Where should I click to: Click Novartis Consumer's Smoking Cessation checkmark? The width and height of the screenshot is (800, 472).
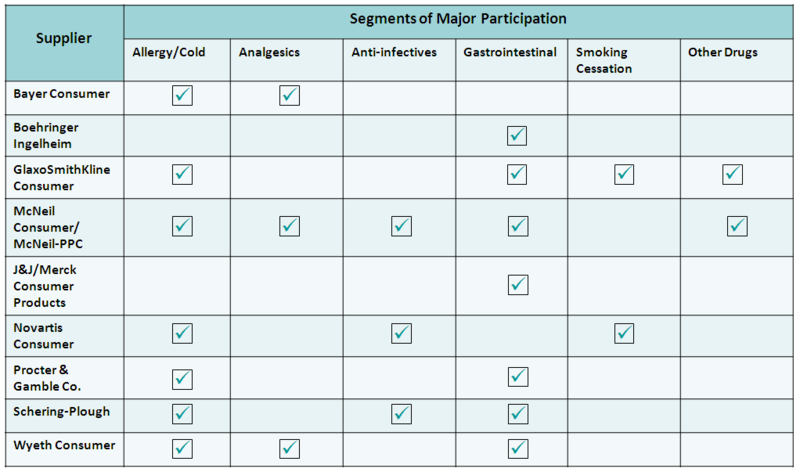(624, 332)
